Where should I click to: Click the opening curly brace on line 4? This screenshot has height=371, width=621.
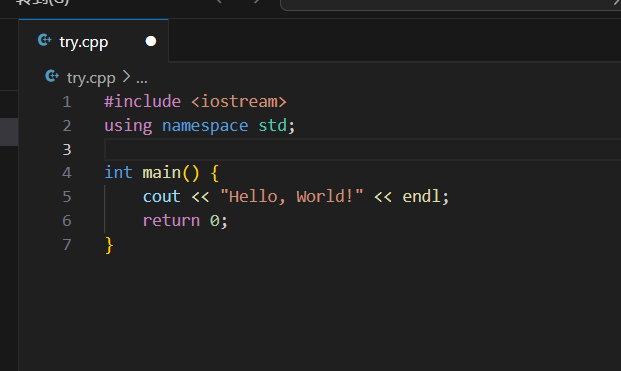pos(215,173)
